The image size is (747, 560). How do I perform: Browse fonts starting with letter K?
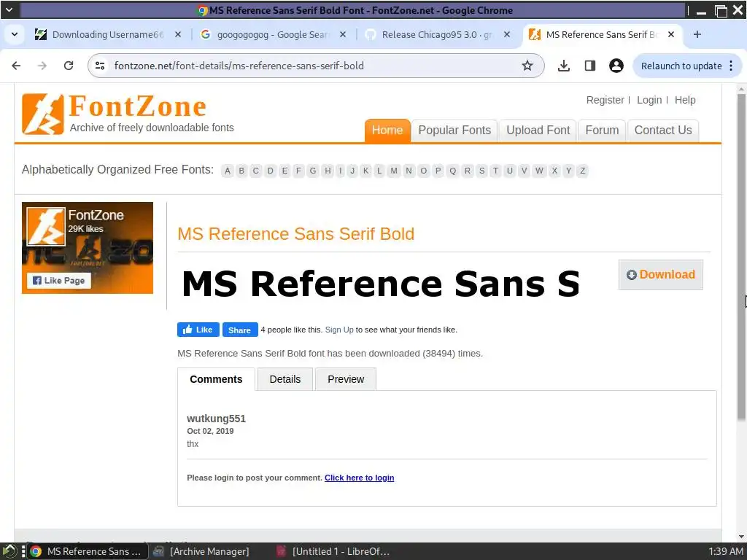pos(366,171)
